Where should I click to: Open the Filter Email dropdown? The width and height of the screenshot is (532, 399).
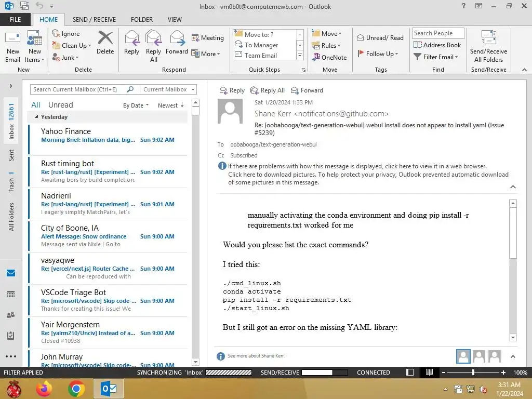click(x=436, y=57)
